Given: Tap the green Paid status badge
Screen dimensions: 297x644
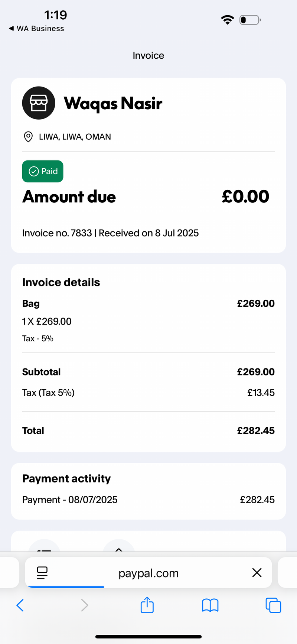Looking at the screenshot, I should pyautogui.click(x=43, y=171).
